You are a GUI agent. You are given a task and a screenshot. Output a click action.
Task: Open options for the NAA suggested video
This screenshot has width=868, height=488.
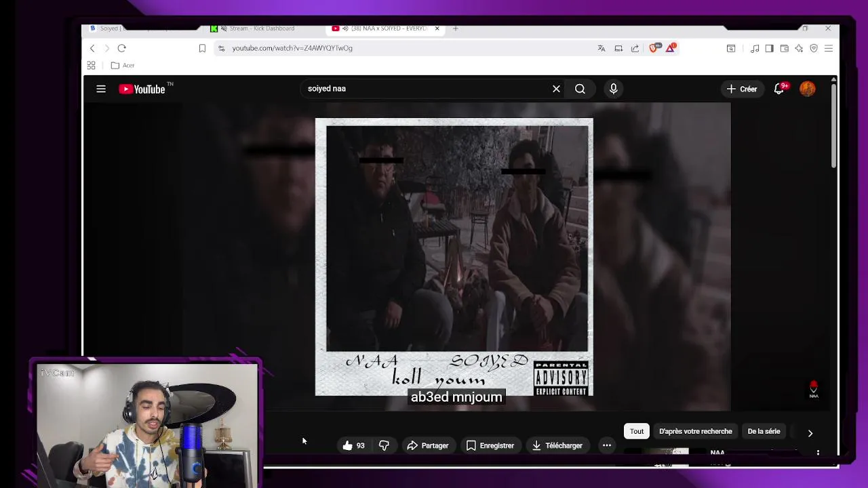coord(818,452)
